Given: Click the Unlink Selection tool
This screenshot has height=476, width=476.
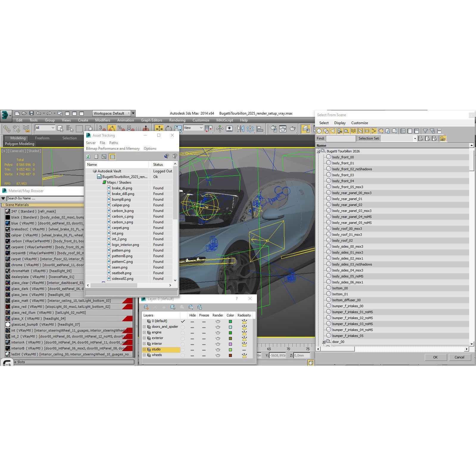Looking at the screenshot, I should coord(16,129).
